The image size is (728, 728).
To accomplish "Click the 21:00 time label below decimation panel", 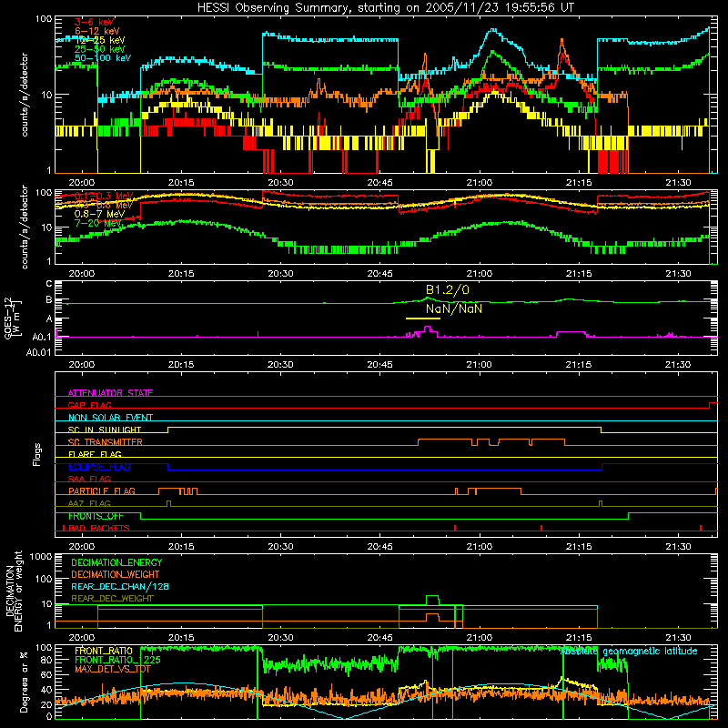I will tap(480, 638).
